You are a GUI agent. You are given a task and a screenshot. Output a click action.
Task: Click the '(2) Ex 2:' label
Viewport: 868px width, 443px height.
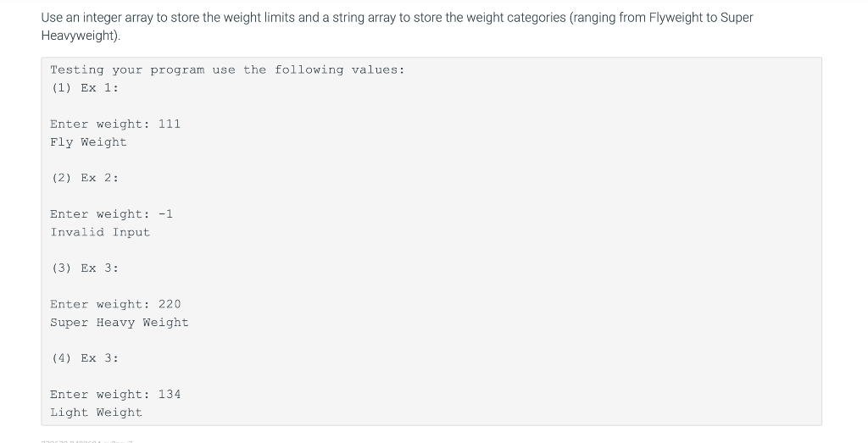(x=85, y=178)
